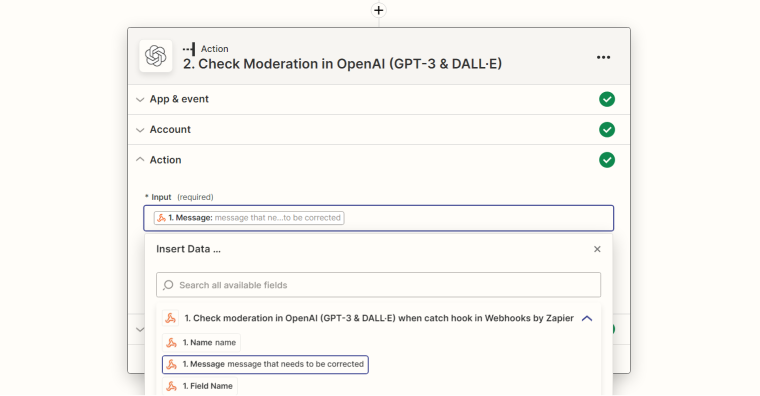
Task: Click the green checkmark beside Account
Action: click(607, 130)
